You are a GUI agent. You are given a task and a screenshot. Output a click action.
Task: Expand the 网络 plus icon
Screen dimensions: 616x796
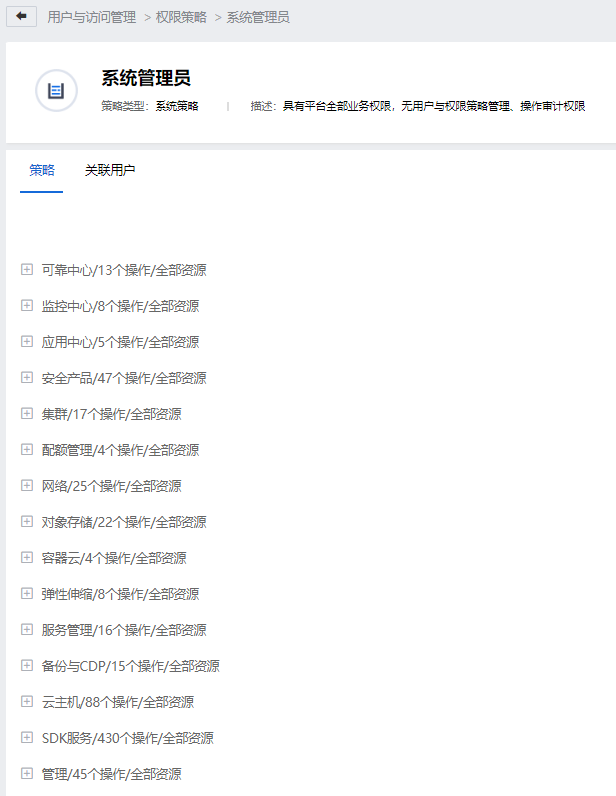[27, 486]
